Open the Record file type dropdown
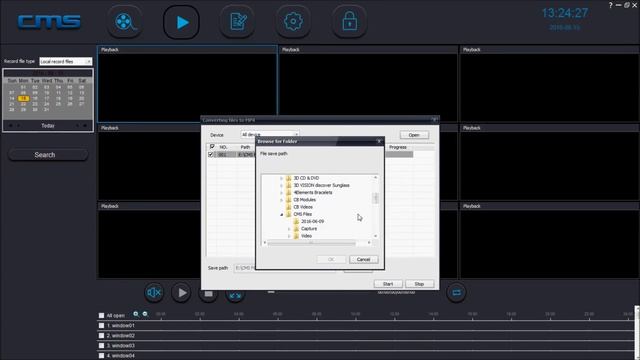Screen dimensions: 640x360 pyautogui.click(x=66, y=62)
